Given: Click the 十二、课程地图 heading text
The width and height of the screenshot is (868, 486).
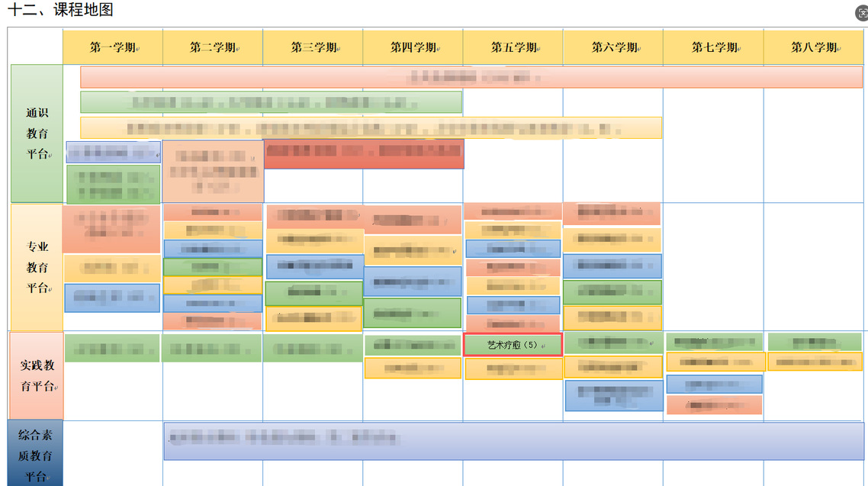Looking at the screenshot, I should point(61,11).
